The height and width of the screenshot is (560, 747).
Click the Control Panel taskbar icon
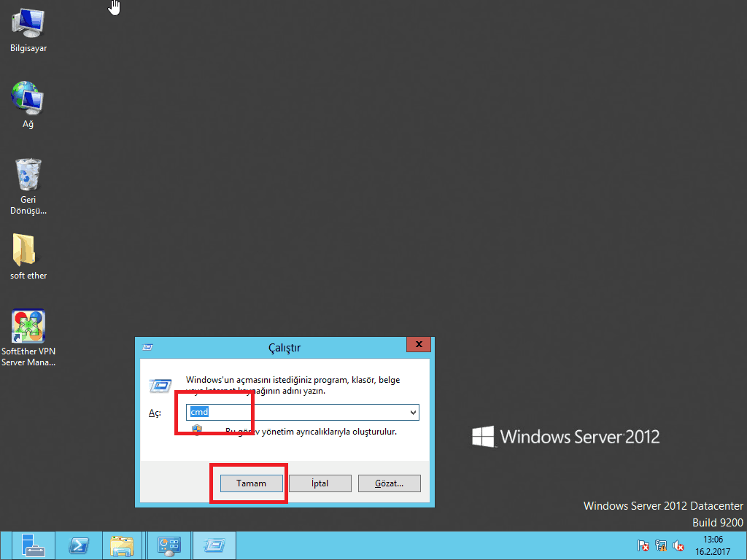pyautogui.click(x=169, y=545)
